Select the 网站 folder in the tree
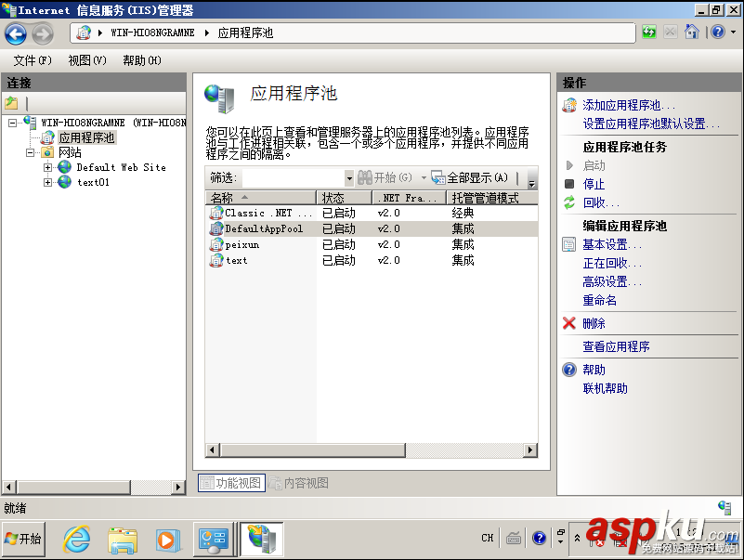The image size is (744, 560). coord(70,152)
